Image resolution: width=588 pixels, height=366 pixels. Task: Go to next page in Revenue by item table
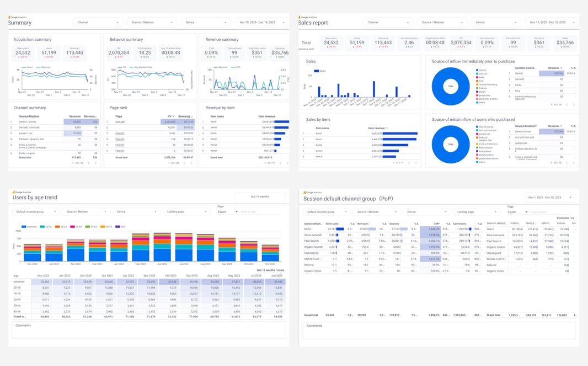[286, 163]
